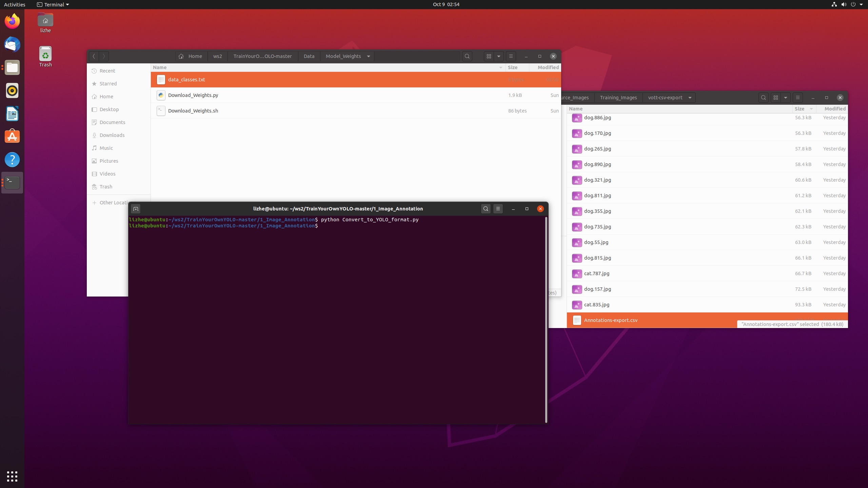Show Applications grid button
The image size is (868, 488).
click(12, 476)
